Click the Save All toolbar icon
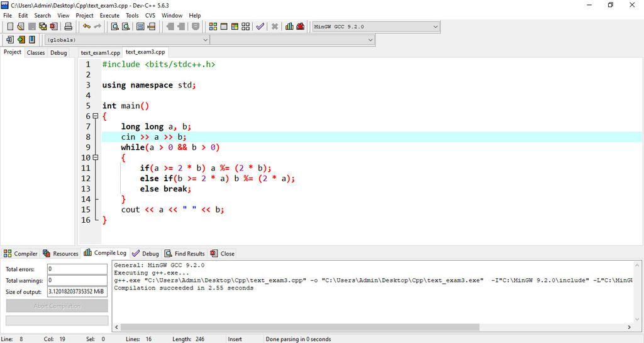The width and height of the screenshot is (644, 343). pyautogui.click(x=43, y=26)
